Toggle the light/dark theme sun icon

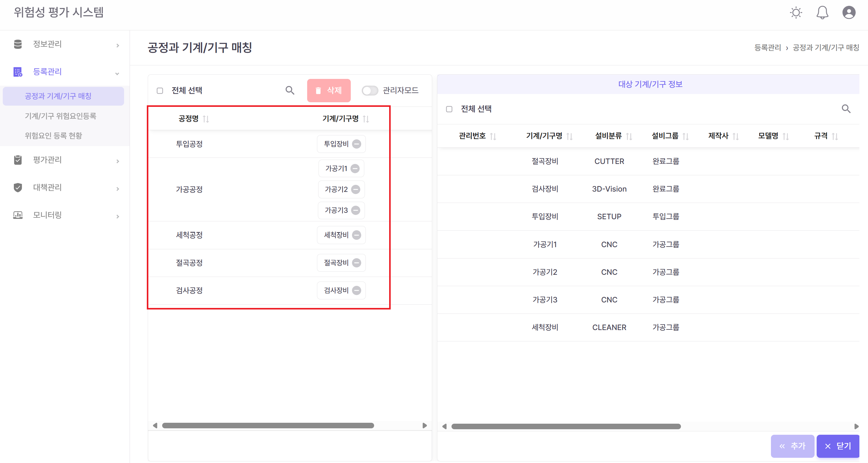point(796,13)
